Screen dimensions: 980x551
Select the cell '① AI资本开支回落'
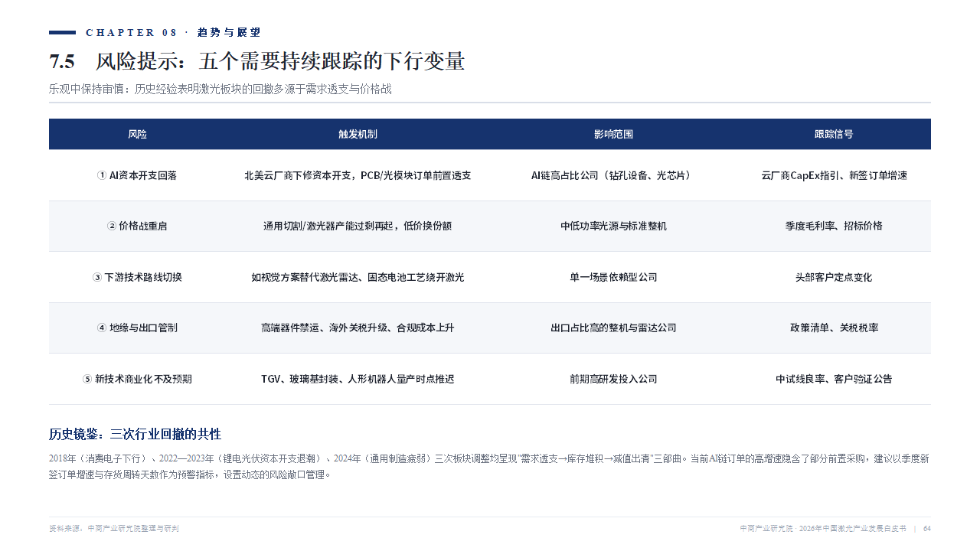[x=137, y=175]
